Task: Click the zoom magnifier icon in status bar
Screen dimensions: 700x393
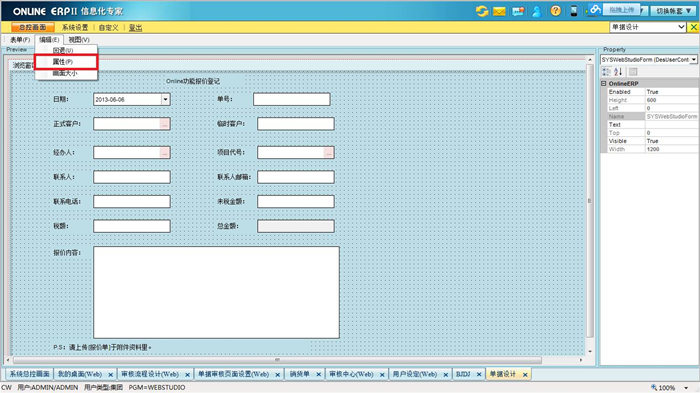Action: click(654, 387)
